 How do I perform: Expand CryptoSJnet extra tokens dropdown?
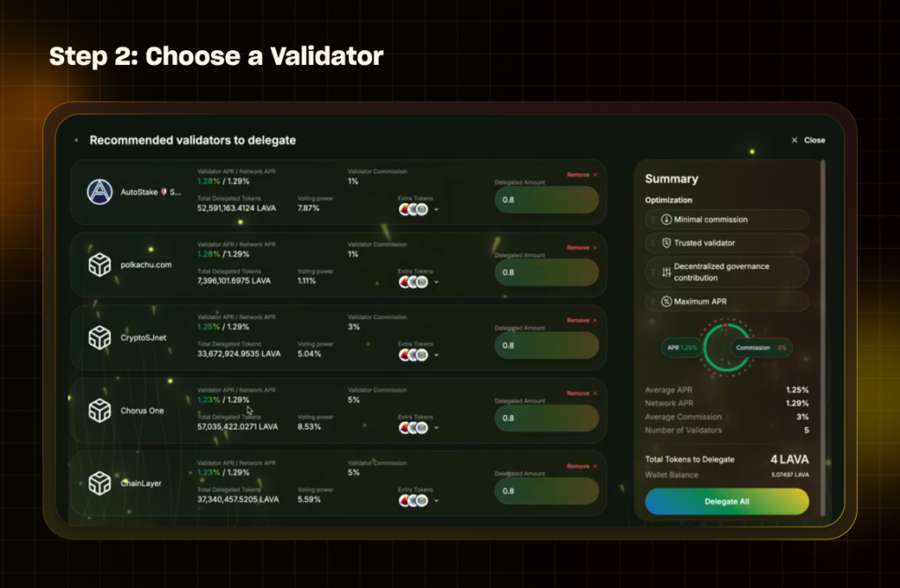pyautogui.click(x=436, y=355)
